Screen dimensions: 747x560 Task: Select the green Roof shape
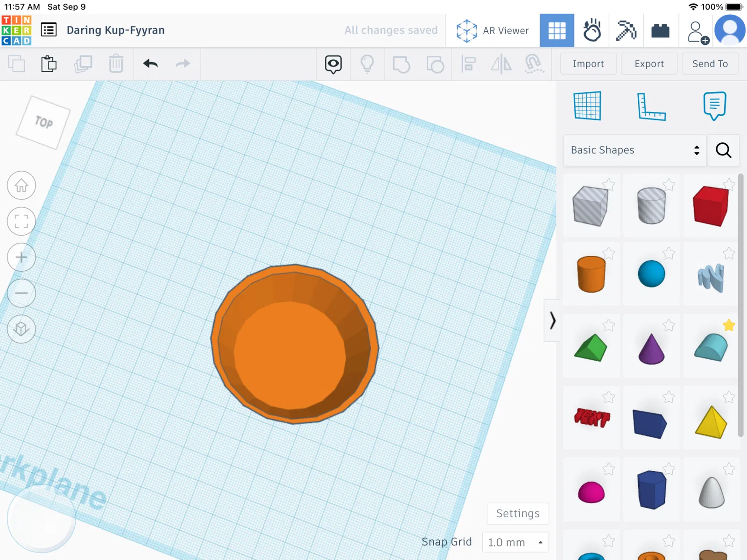click(x=591, y=348)
